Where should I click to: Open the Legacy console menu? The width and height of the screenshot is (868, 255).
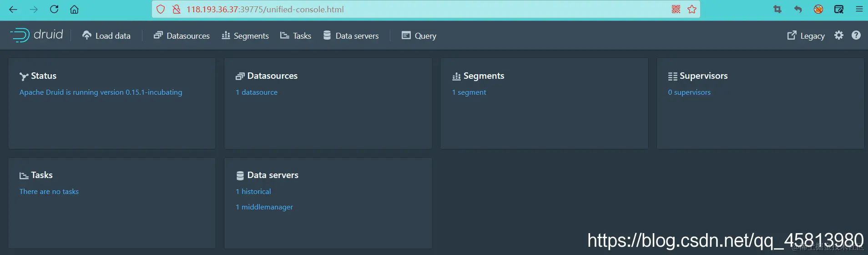click(x=806, y=36)
